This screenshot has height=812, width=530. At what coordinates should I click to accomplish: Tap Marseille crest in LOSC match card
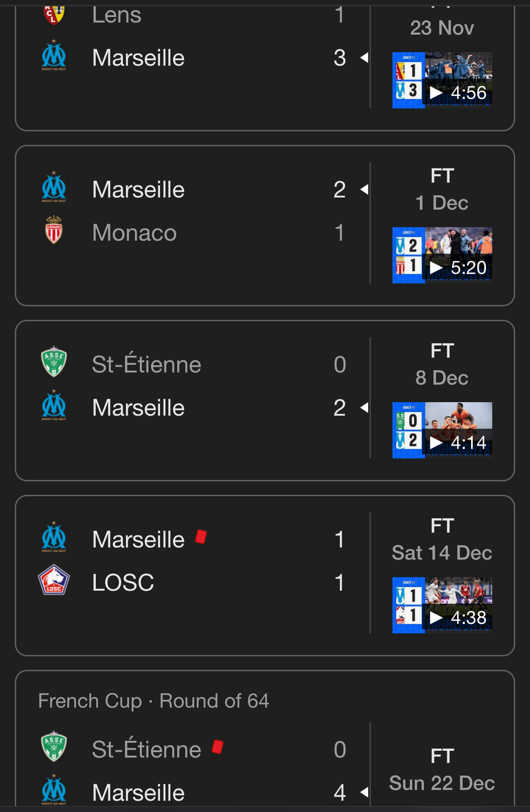tap(54, 537)
